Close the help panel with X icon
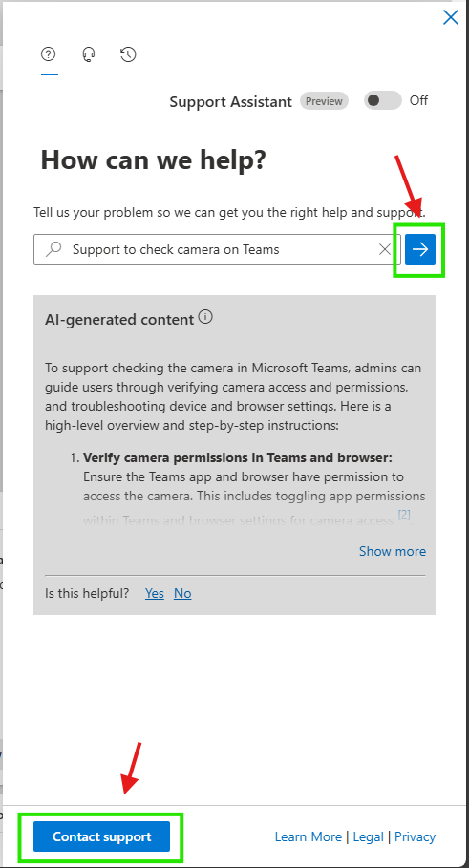 click(451, 18)
